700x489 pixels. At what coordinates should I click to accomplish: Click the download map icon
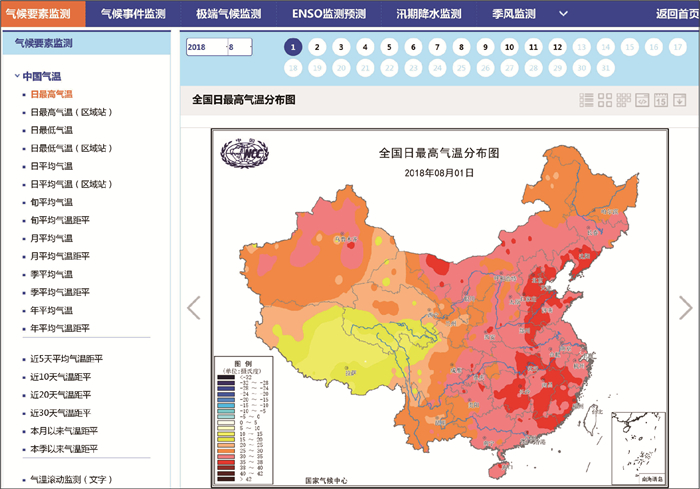click(x=680, y=100)
